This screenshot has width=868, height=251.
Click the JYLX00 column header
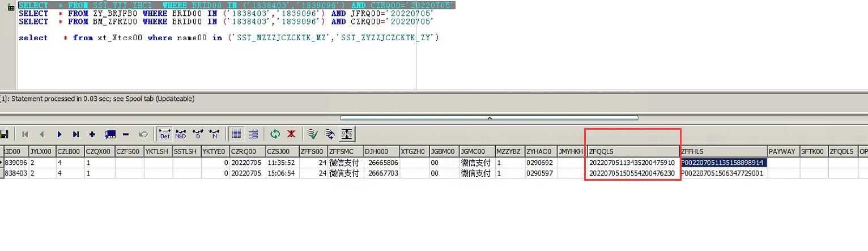pos(42,152)
